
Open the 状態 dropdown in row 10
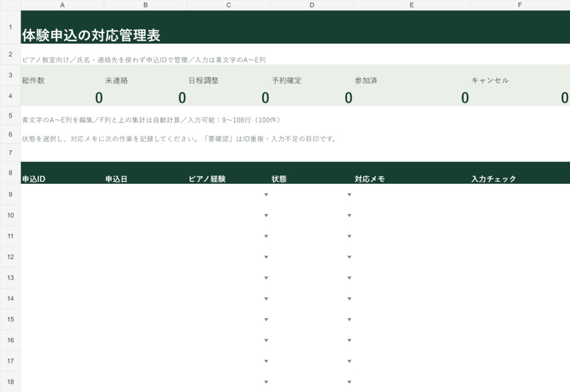(x=350, y=215)
